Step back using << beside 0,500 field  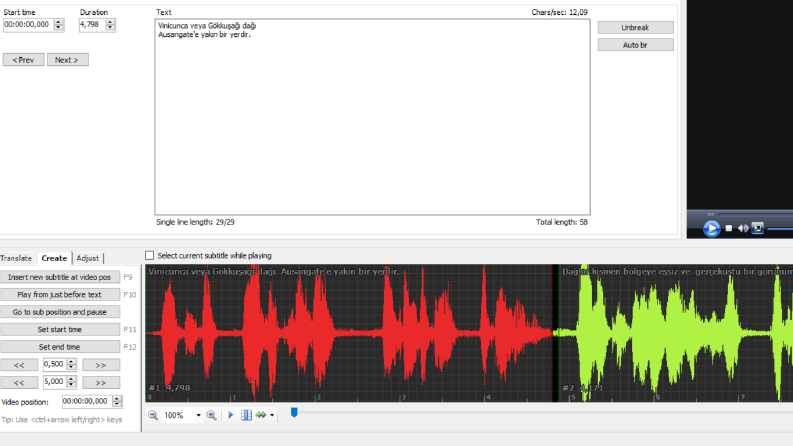coord(19,365)
